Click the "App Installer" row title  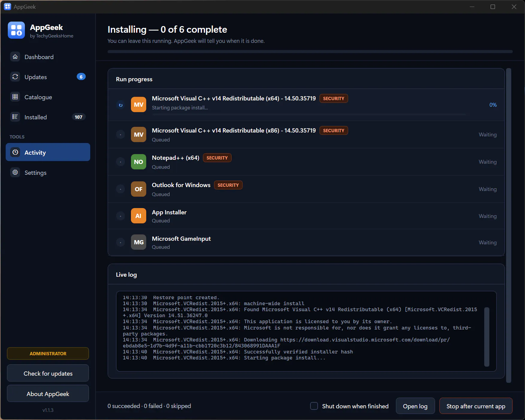(169, 212)
